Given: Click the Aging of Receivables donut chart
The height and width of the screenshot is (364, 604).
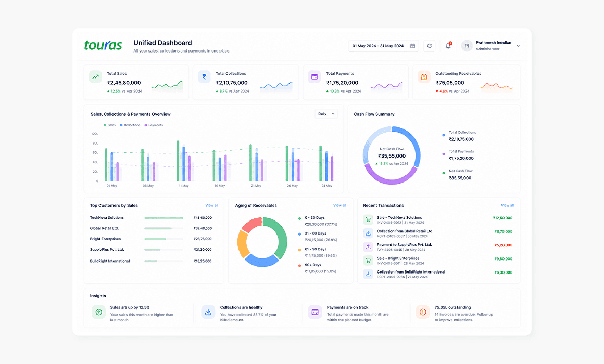Looking at the screenshot, I should tap(262, 242).
